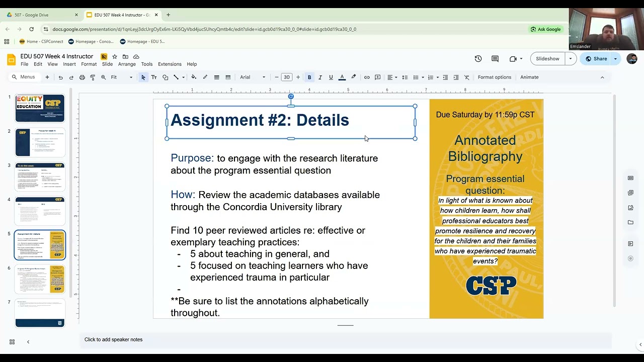
Task: Toggle Underline formatting
Action: (x=331, y=77)
